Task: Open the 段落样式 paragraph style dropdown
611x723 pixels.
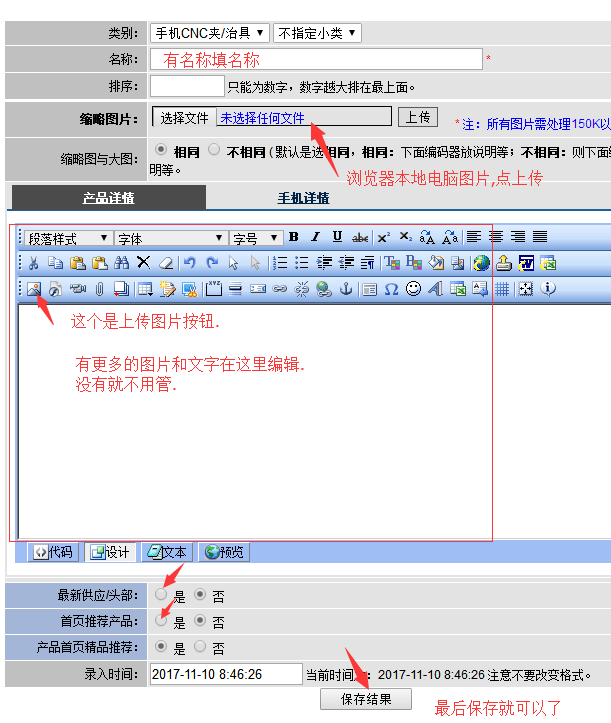Action: [x=68, y=238]
